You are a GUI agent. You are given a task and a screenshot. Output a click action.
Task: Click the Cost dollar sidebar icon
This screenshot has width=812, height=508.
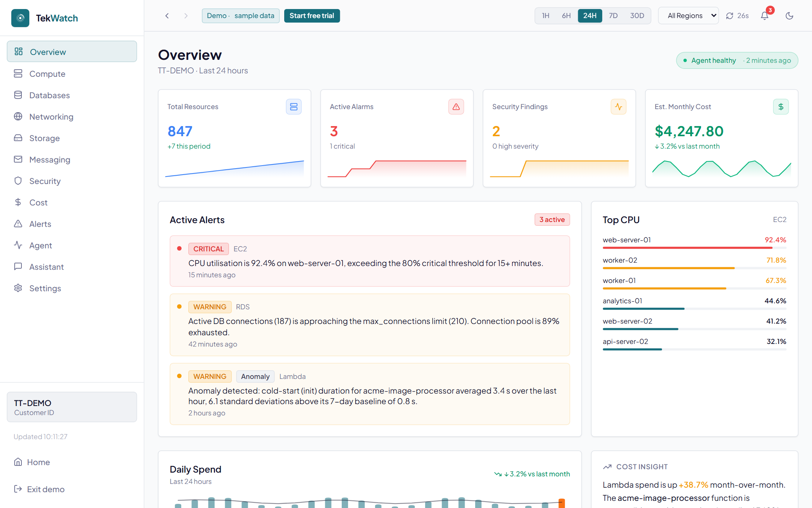pos(18,202)
